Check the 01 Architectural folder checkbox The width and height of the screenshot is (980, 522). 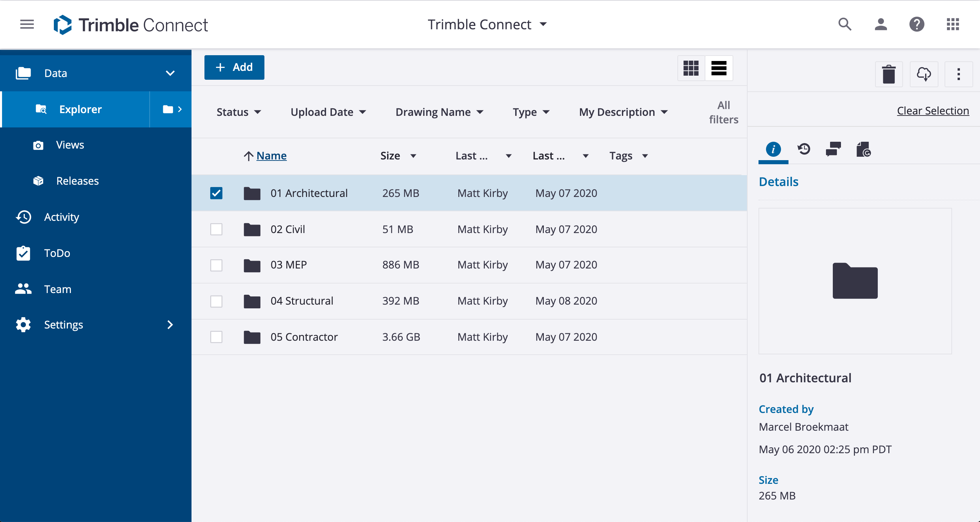(x=216, y=193)
